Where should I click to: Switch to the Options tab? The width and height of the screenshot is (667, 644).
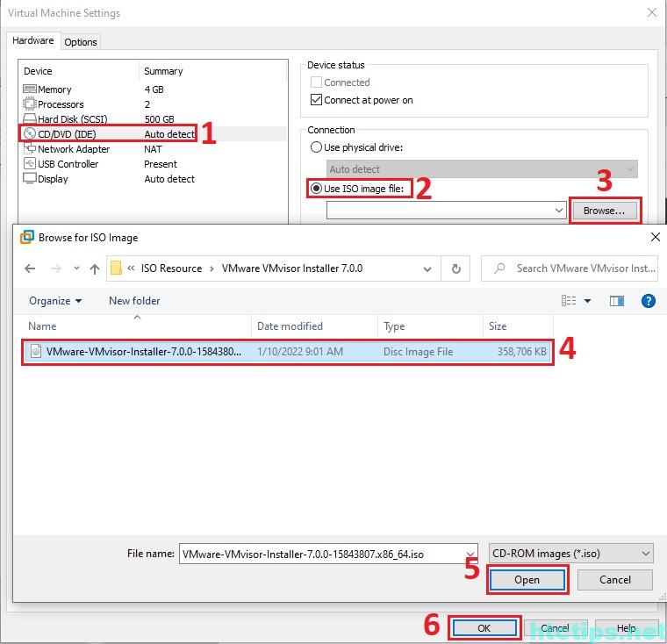coord(81,42)
